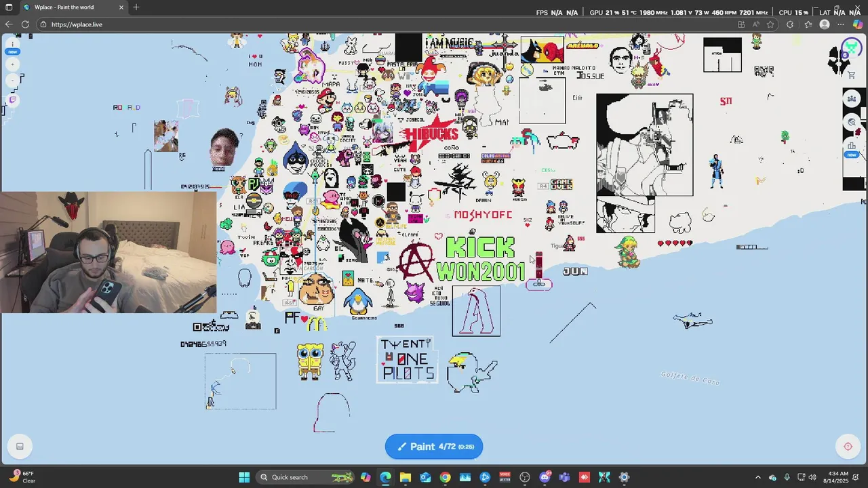868x488 pixels.
Task: Click the Paint 4/72 button
Action: [x=434, y=447]
